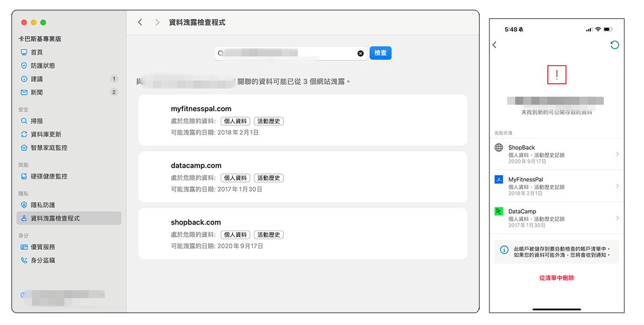Image resolution: width=644 pixels, height=325 pixels.
Task: Open 首頁 via its monitor icon in sidebar
Action: point(24,52)
